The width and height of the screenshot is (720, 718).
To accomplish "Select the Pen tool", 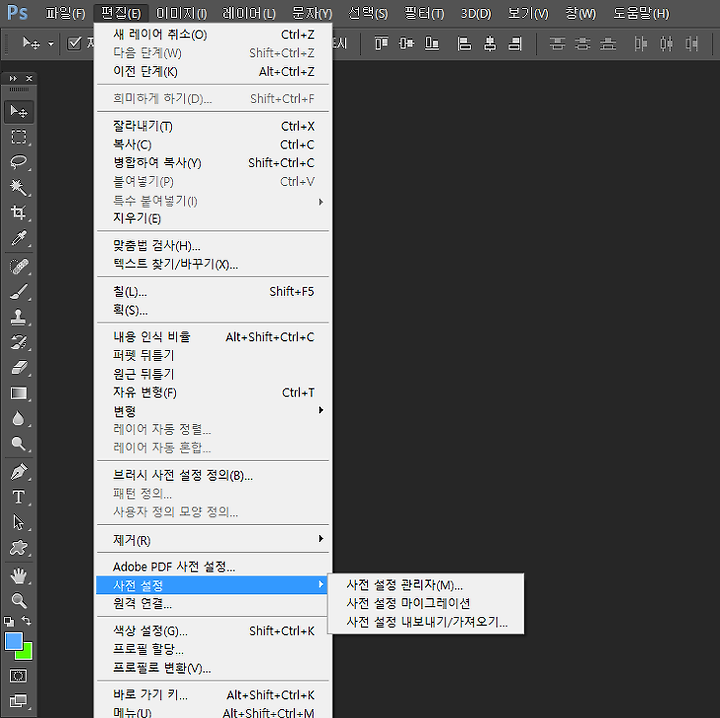I will pos(19,472).
